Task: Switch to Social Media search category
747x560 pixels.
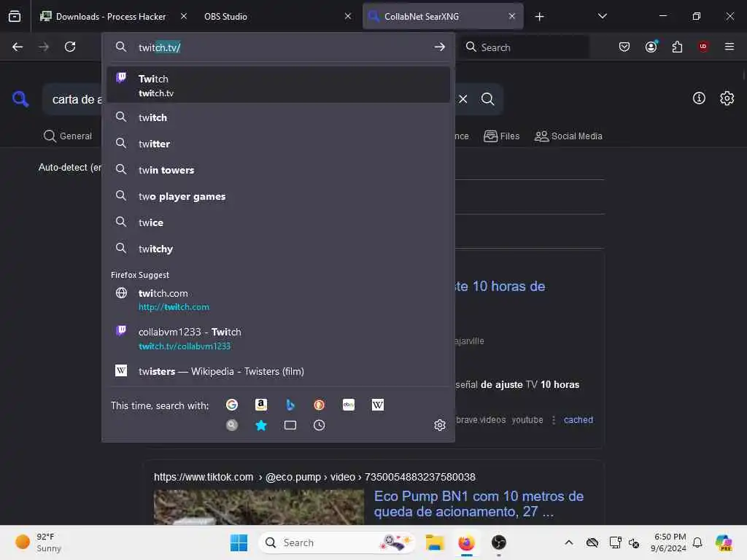Action: [x=568, y=136]
